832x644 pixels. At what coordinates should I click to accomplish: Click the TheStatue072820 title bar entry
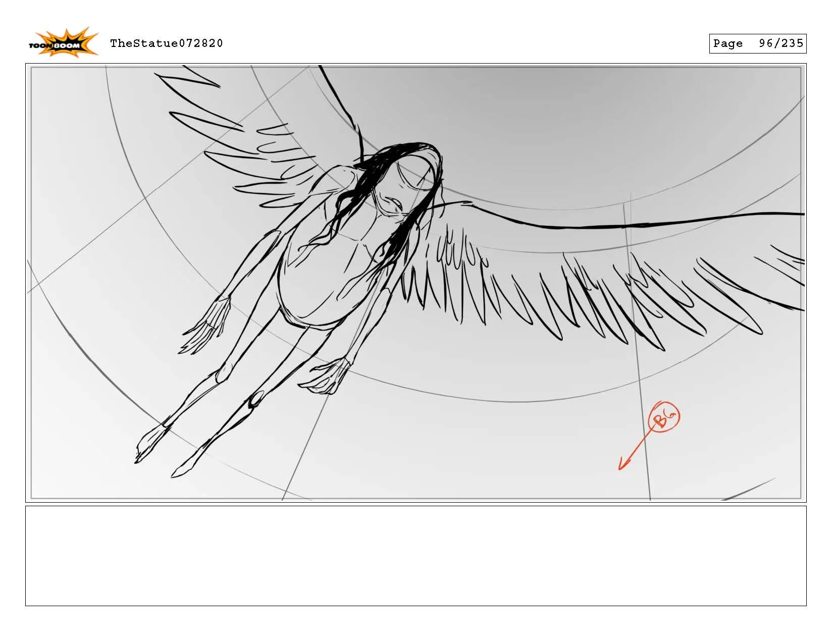click(x=166, y=43)
